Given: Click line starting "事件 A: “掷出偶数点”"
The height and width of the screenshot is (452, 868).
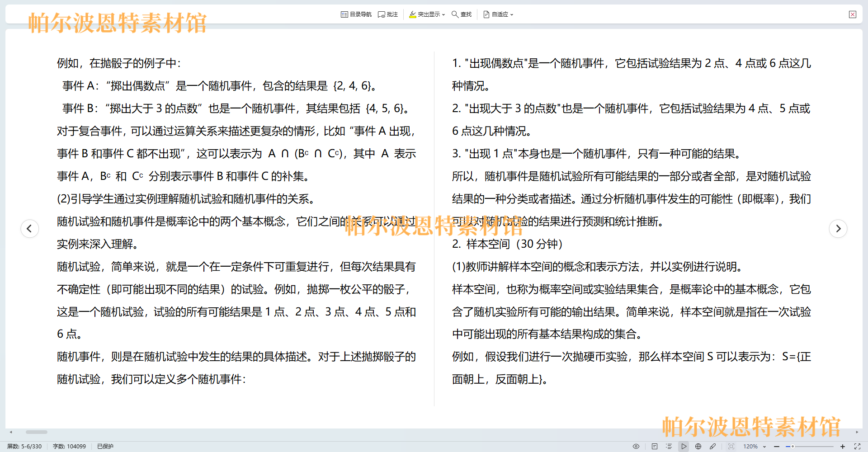Looking at the screenshot, I should (220, 86).
